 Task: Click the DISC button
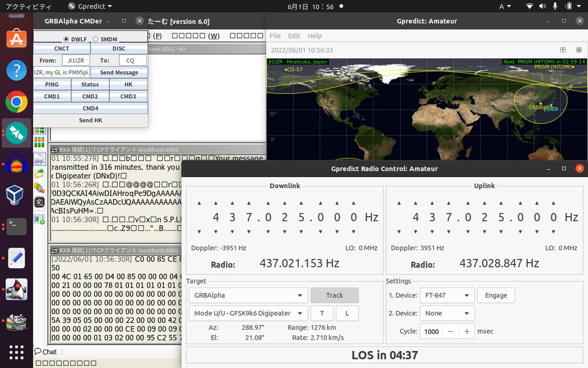tap(119, 49)
